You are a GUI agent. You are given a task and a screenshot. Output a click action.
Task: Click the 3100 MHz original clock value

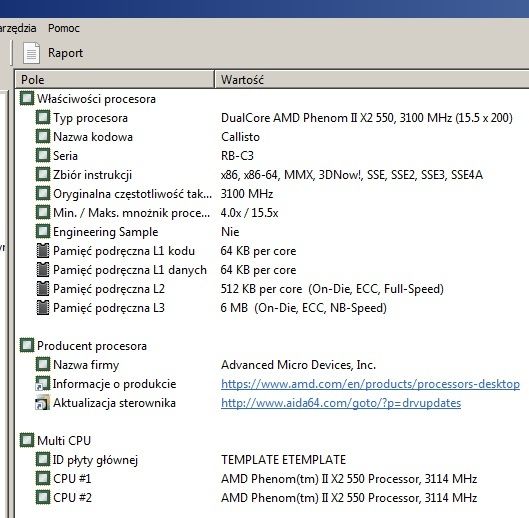pos(247,194)
